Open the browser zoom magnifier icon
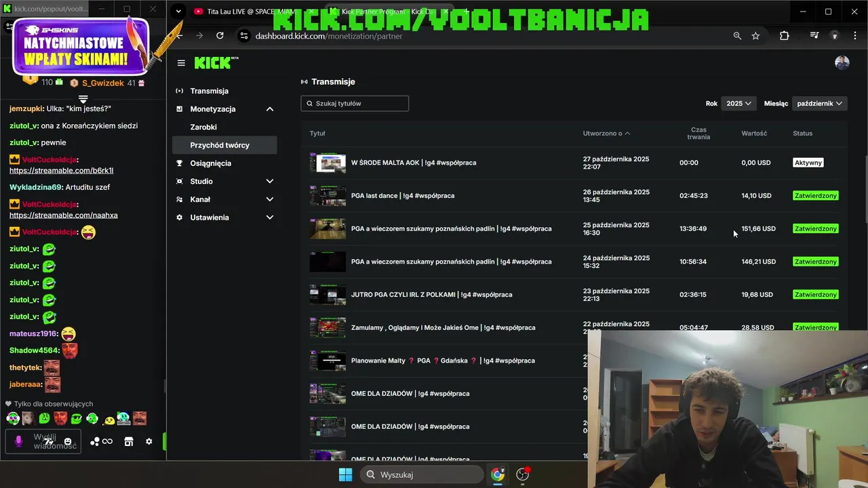The image size is (868, 488). (737, 36)
